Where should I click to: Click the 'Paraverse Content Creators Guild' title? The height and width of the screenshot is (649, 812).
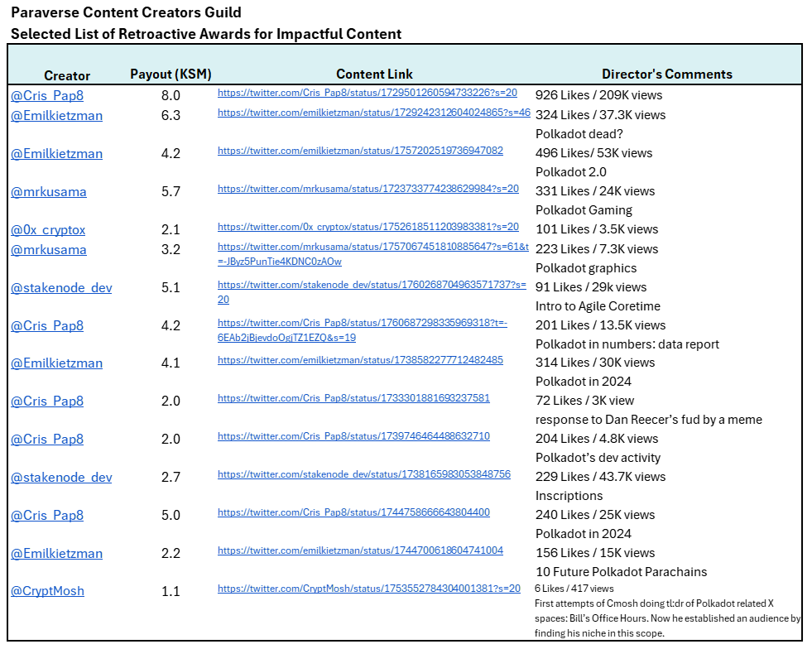[x=126, y=12]
